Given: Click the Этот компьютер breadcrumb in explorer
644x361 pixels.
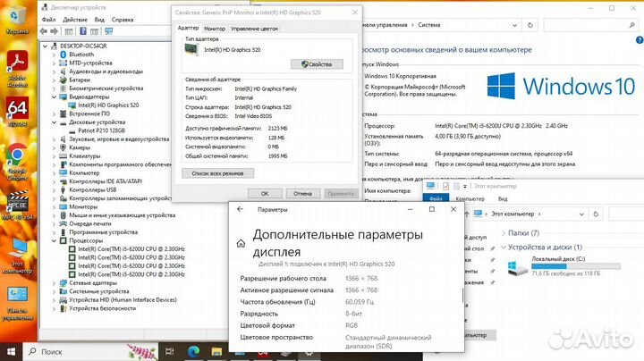Looking at the screenshot, I should coord(513,214).
